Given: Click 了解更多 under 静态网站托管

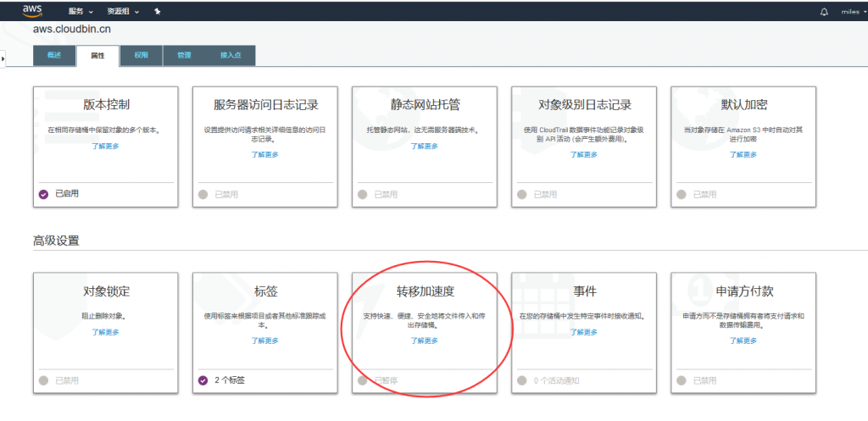Looking at the screenshot, I should 425,146.
